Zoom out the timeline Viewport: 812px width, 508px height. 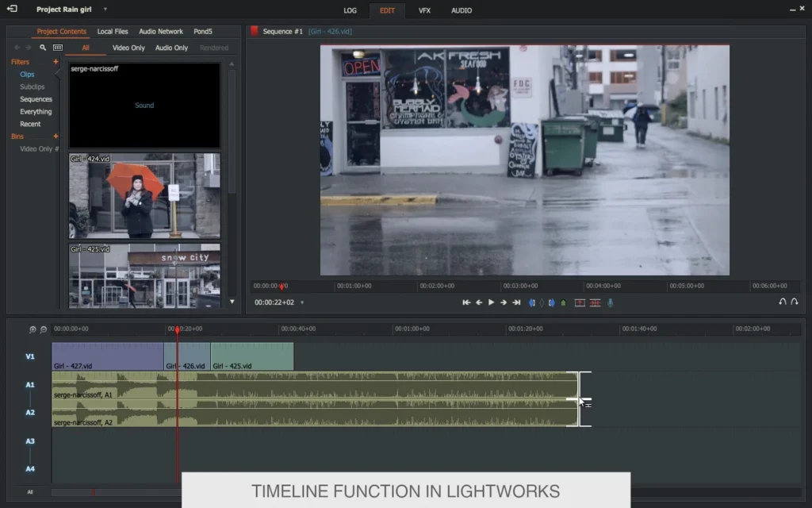[x=44, y=329]
